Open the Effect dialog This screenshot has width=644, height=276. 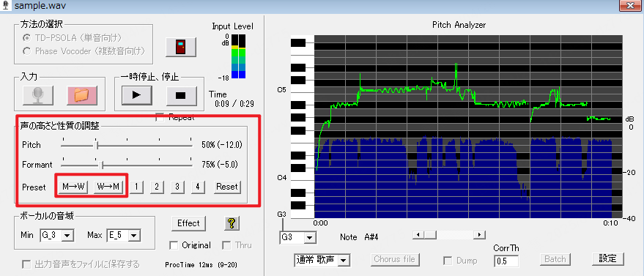point(188,223)
